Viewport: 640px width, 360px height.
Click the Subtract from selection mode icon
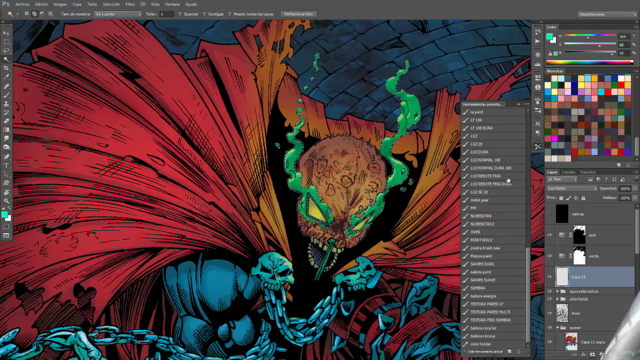pos(42,14)
